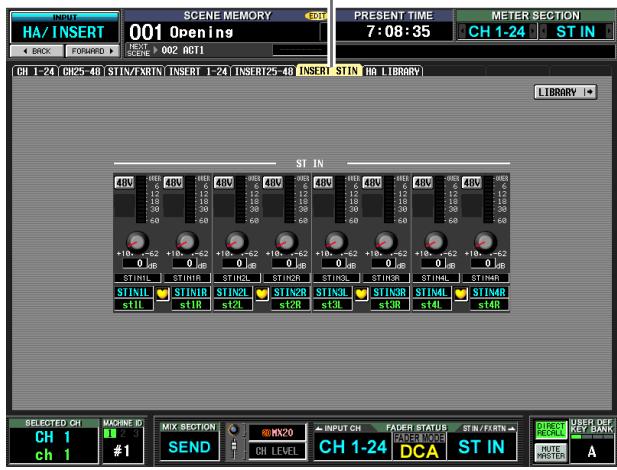This screenshot has width=617, height=470.
Task: Click the STIN3R gain knob
Action: click(386, 242)
